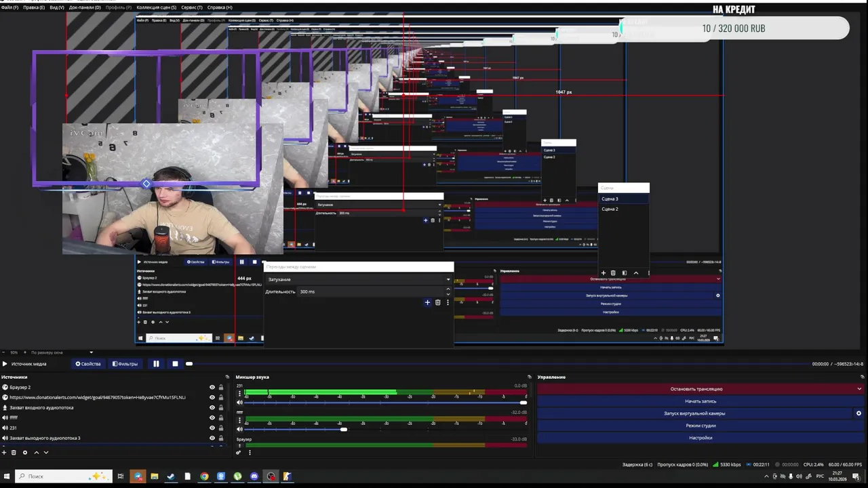Open Steam from the taskbar
This screenshot has width=868, height=488.
click(171, 476)
